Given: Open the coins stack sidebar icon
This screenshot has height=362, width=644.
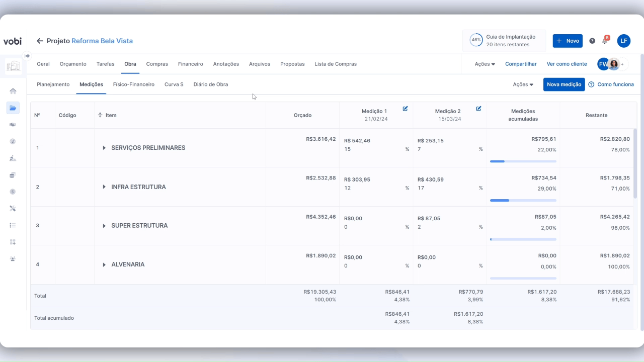Looking at the screenshot, I should [x=13, y=175].
